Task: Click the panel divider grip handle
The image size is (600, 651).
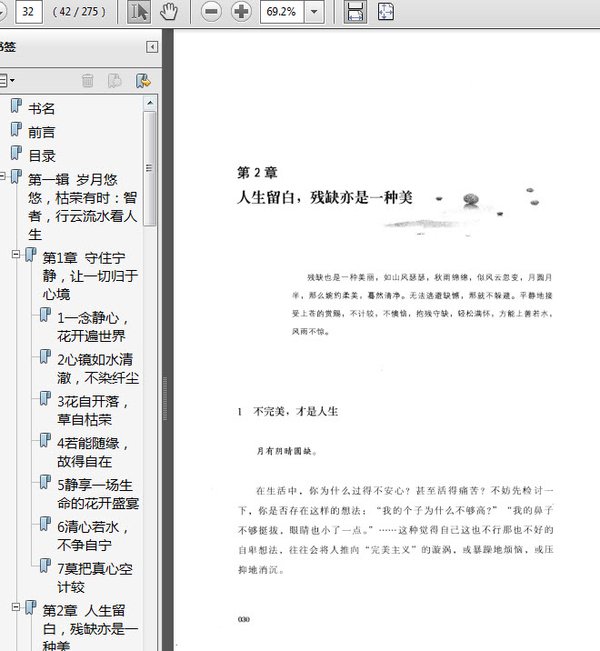Action: click(x=165, y=399)
